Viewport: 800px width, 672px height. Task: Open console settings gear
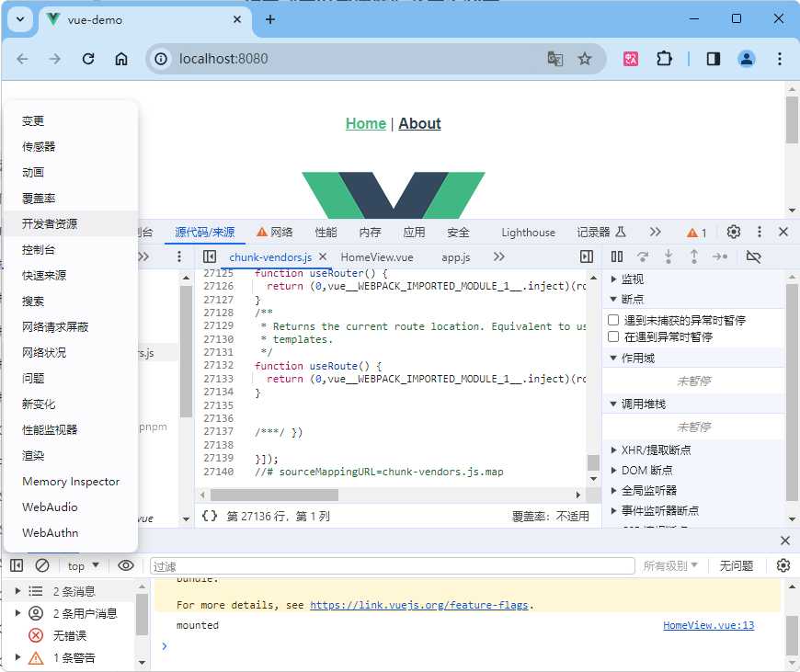pos(783,565)
